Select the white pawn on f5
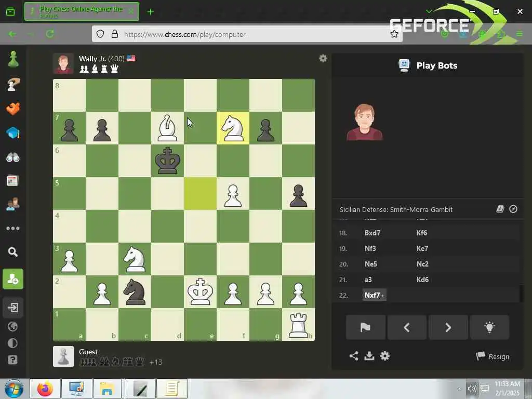 click(233, 194)
